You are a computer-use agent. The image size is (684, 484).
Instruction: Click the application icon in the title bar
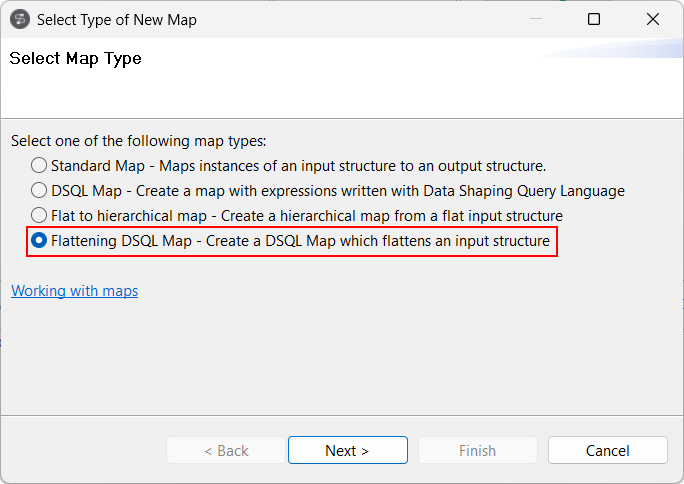click(20, 19)
